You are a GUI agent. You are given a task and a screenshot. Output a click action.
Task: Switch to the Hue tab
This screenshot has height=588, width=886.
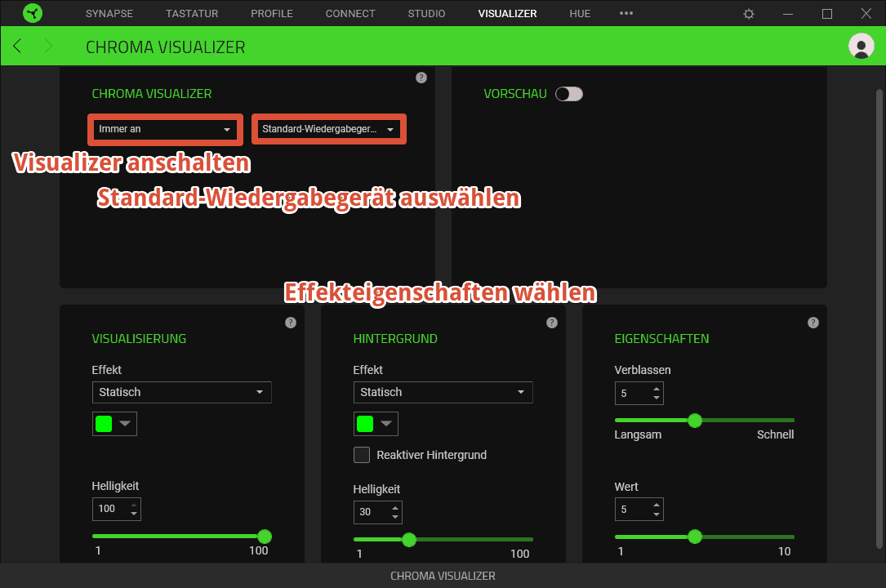(580, 14)
